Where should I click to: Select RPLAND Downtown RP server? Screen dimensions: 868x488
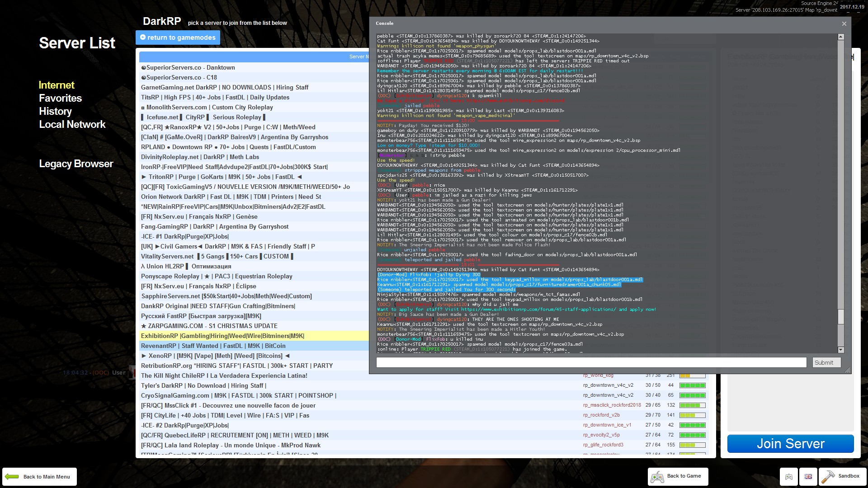pos(254,147)
